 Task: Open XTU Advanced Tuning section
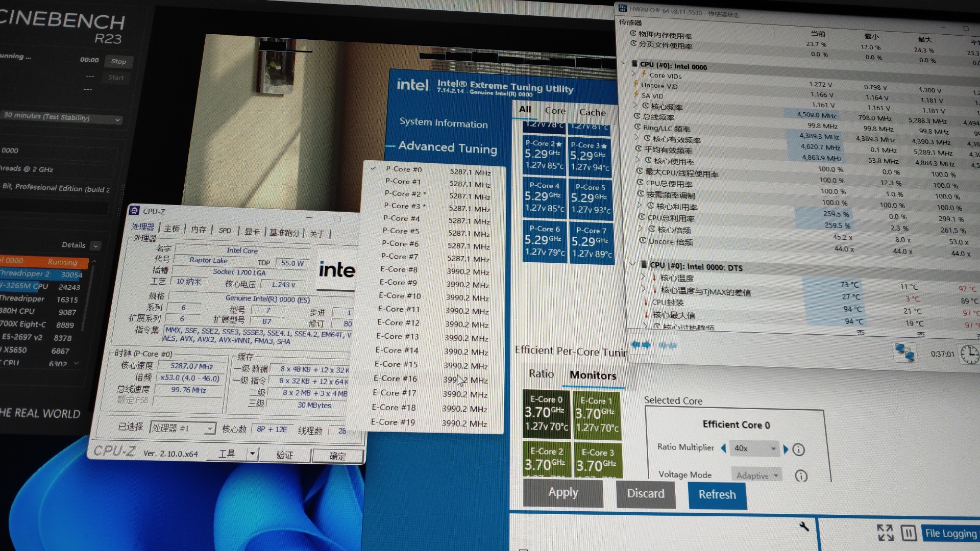[448, 147]
